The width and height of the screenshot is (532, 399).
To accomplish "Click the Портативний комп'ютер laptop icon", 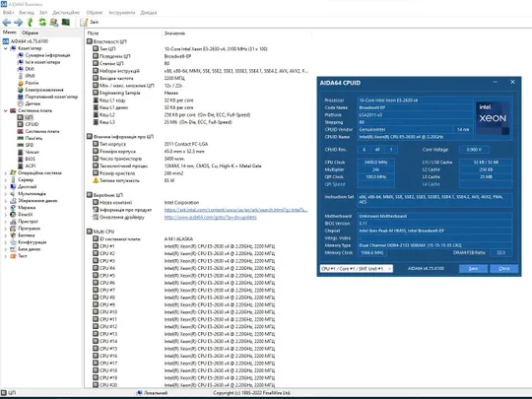I will (21, 97).
